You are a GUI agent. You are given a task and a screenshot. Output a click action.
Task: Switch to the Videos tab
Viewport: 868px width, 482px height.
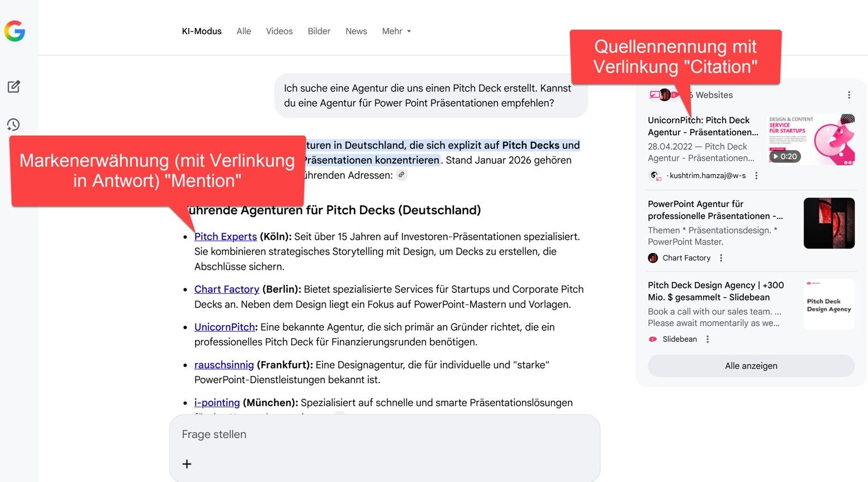279,31
